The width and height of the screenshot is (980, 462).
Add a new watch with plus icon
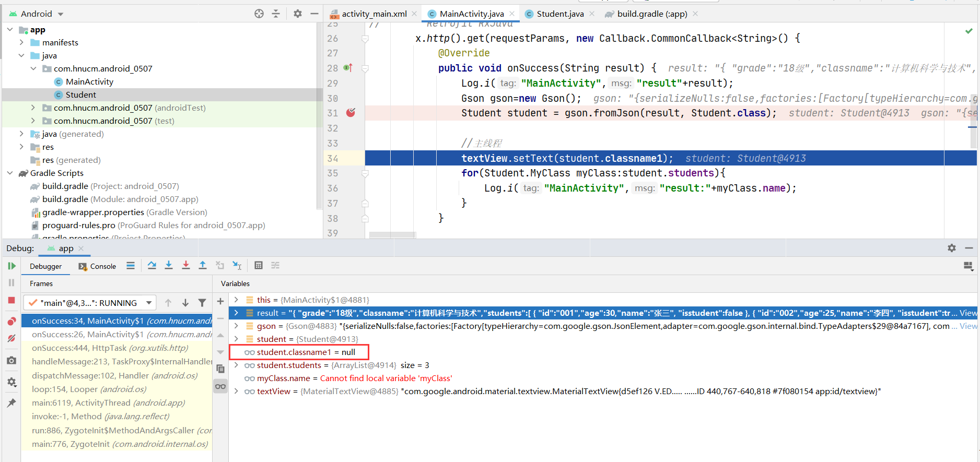pyautogui.click(x=220, y=301)
